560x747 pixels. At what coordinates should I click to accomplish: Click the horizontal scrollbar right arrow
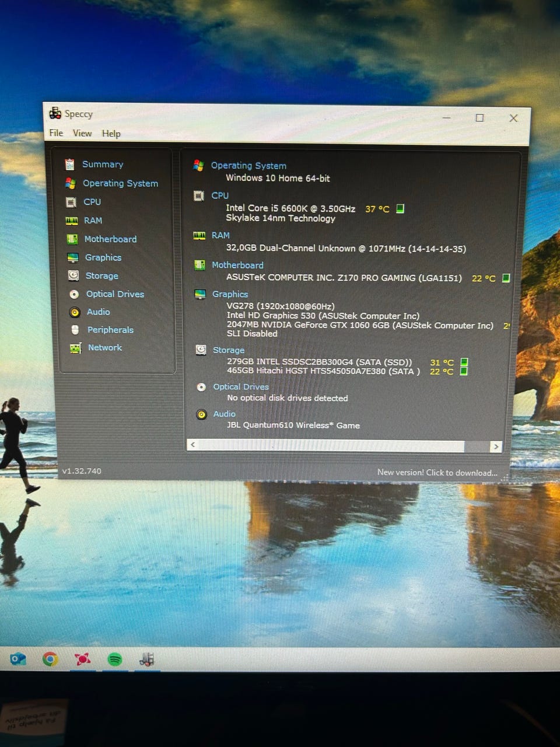(x=496, y=446)
